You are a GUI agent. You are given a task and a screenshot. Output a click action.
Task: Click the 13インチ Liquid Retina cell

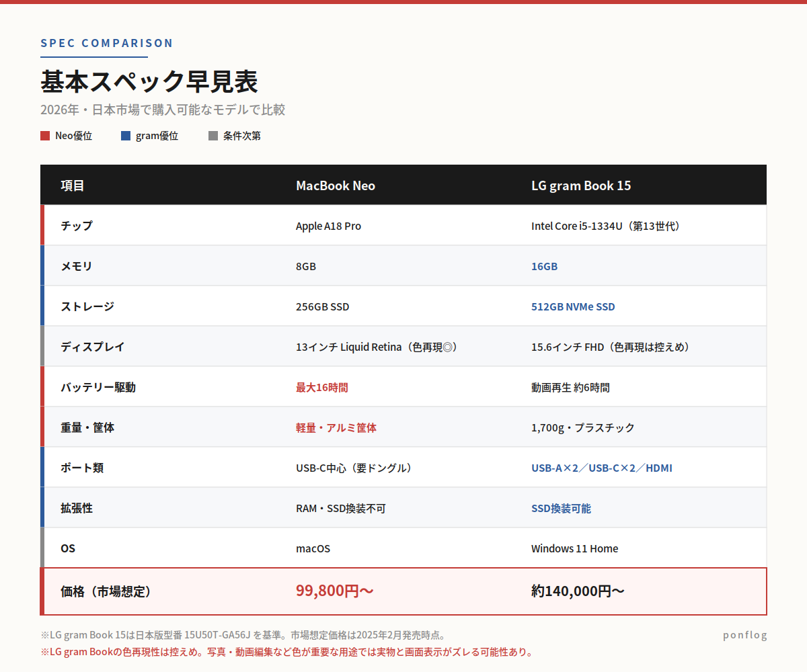(x=378, y=347)
